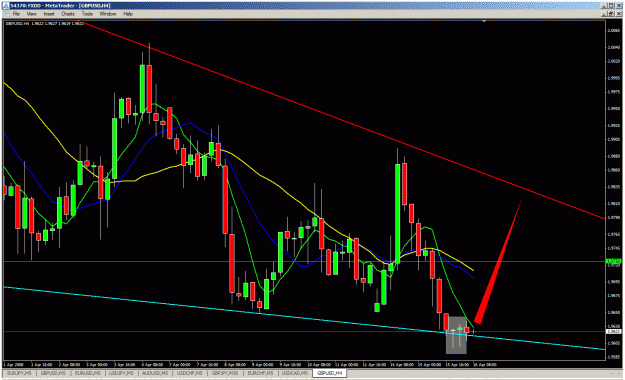
Task: Open the File menu
Action: click(x=16, y=14)
